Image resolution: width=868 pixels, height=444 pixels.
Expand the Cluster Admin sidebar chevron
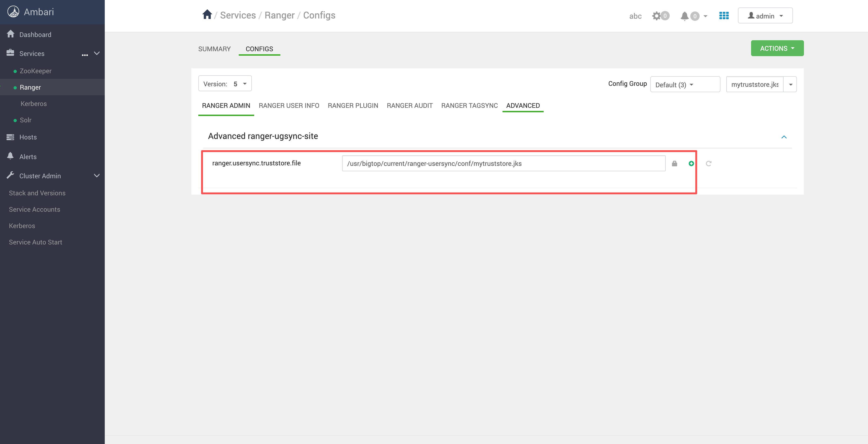[97, 176]
